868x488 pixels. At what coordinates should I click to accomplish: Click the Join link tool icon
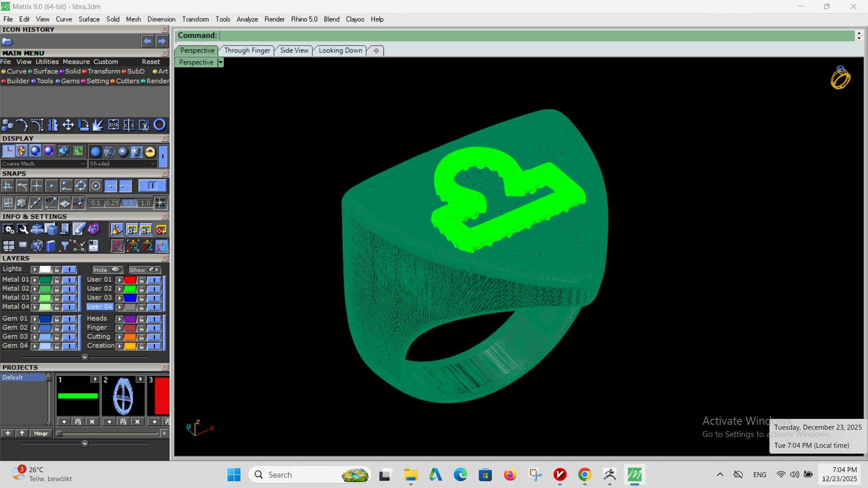pyautogui.click(x=113, y=125)
